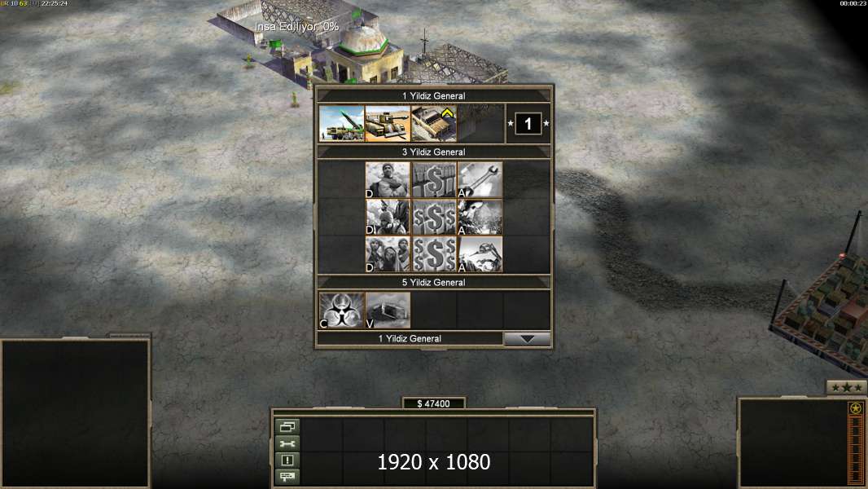
Task: Click the bottom communicator button in command bar
Action: click(287, 476)
